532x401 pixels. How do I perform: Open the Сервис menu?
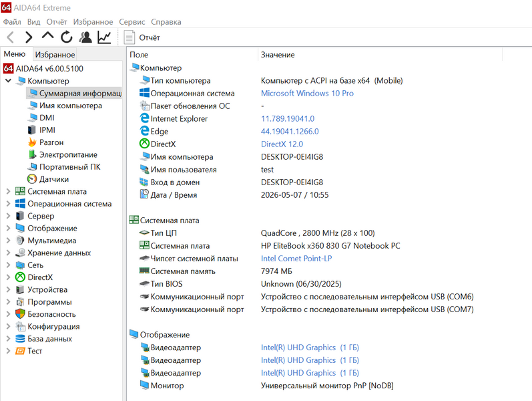coord(132,22)
